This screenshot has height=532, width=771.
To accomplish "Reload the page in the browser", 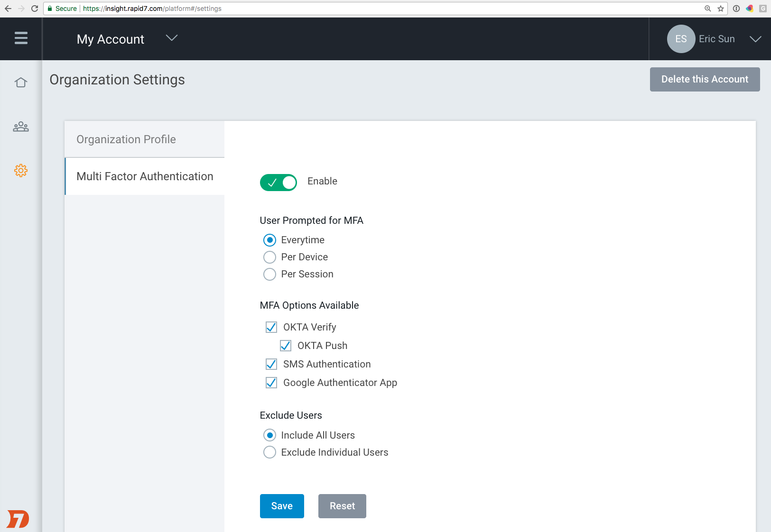I will click(35, 9).
